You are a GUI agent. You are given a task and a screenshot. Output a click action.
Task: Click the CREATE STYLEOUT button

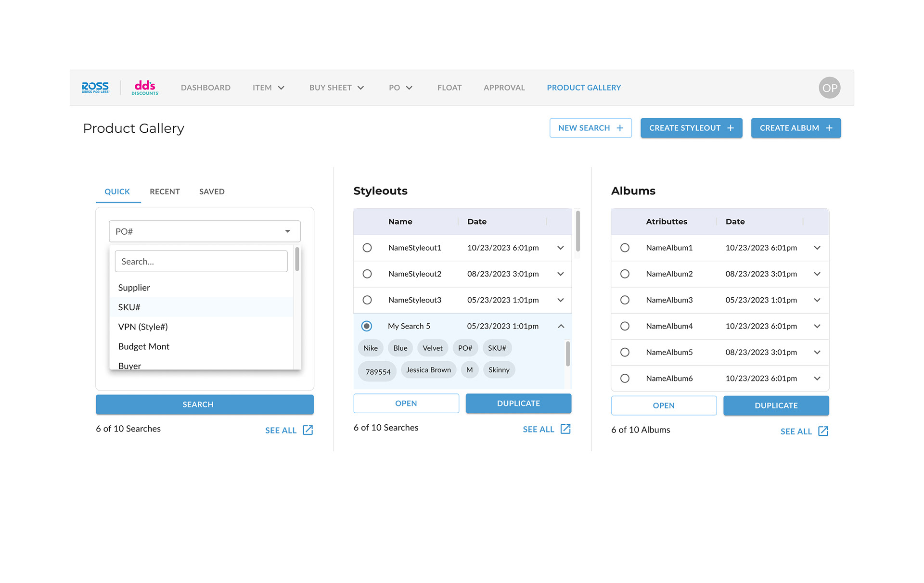coord(691,128)
